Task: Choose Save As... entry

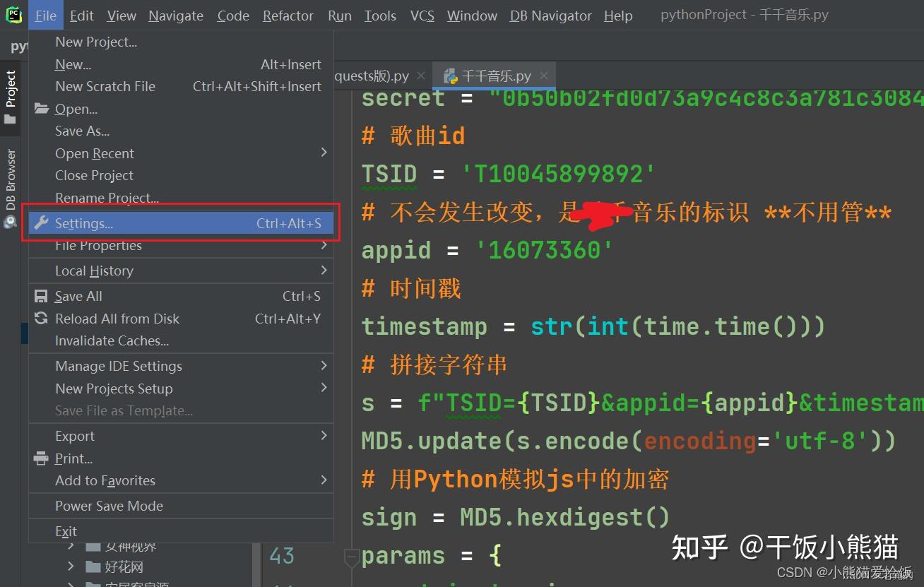Action: (x=181, y=131)
